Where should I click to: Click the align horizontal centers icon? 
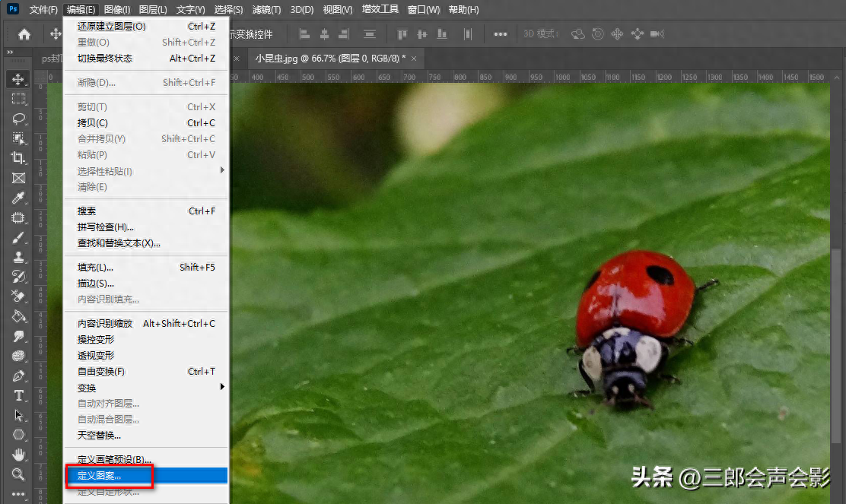click(324, 34)
